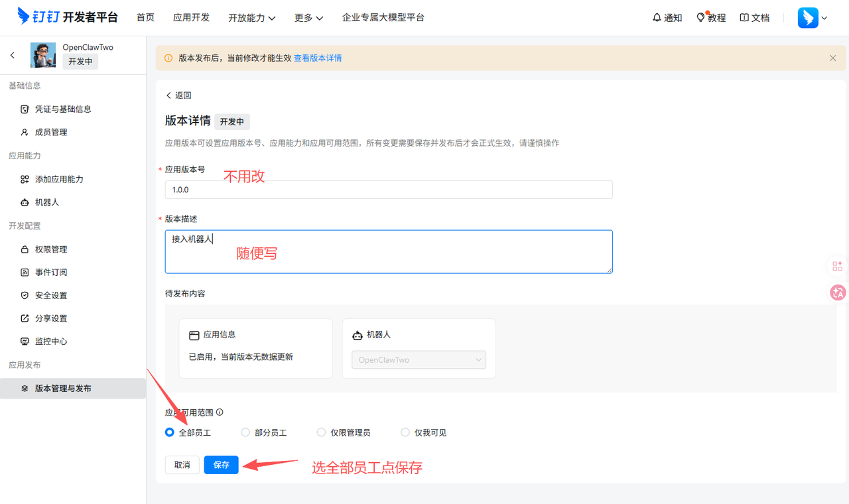
Task: Go to 应用开发 in top navigation
Action: pos(191,18)
